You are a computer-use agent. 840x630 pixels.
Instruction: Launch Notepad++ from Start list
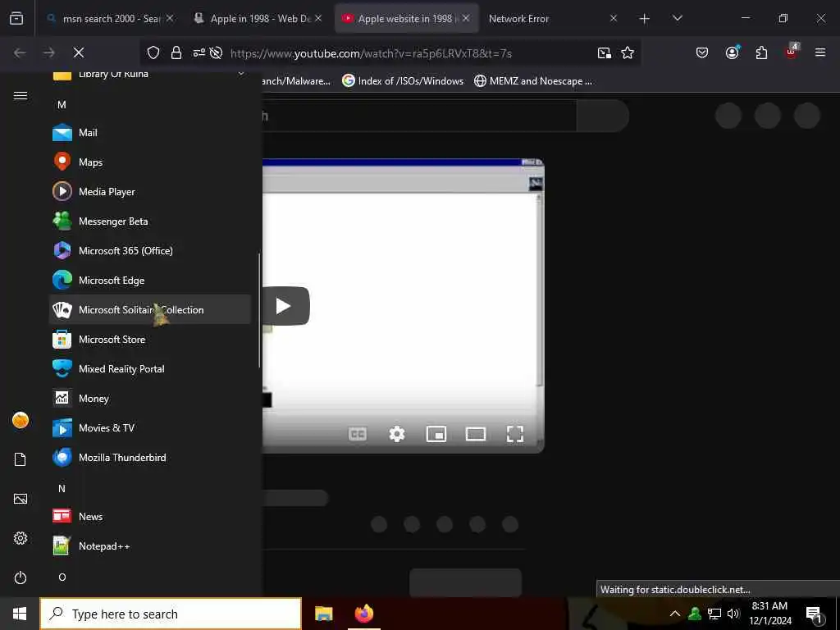pos(149,546)
